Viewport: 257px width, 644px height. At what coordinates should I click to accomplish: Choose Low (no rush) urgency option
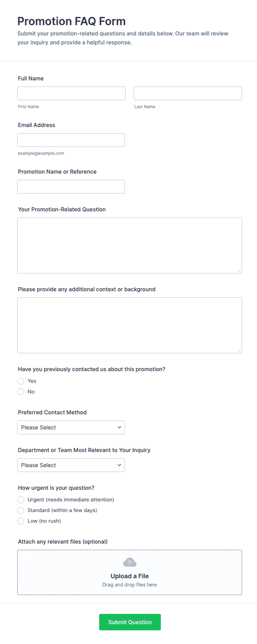[21, 521]
